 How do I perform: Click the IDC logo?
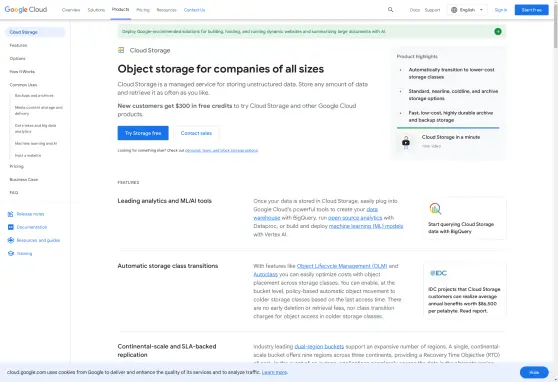438,273
